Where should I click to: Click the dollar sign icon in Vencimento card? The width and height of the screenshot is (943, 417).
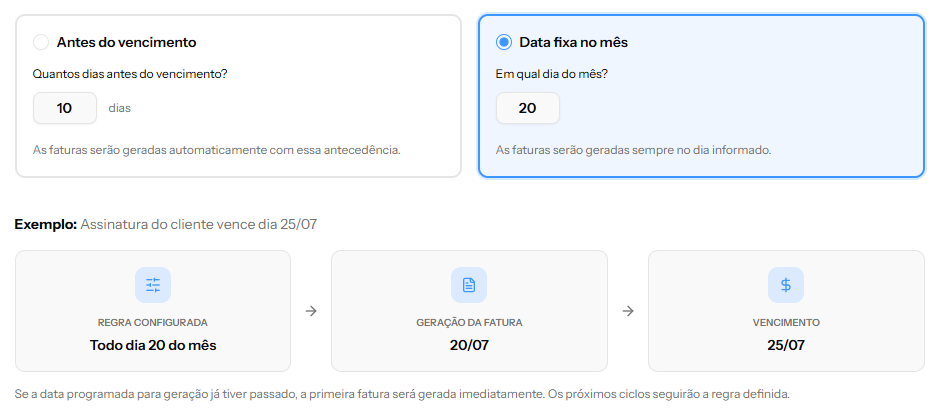tap(785, 285)
